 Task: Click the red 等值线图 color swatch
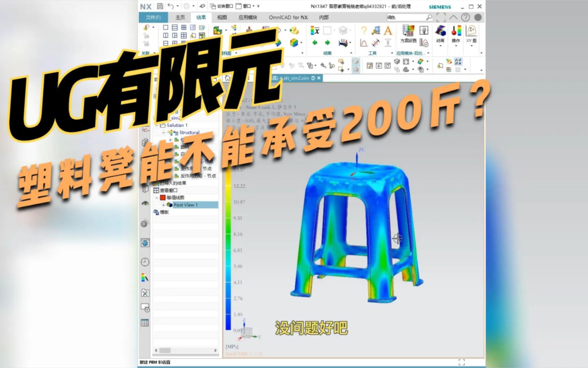click(x=163, y=198)
